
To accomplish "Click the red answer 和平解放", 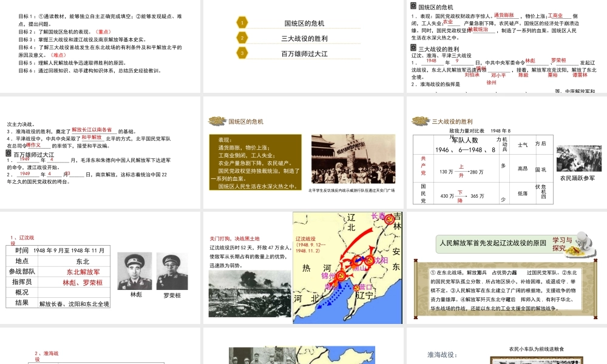I will coord(92,137).
